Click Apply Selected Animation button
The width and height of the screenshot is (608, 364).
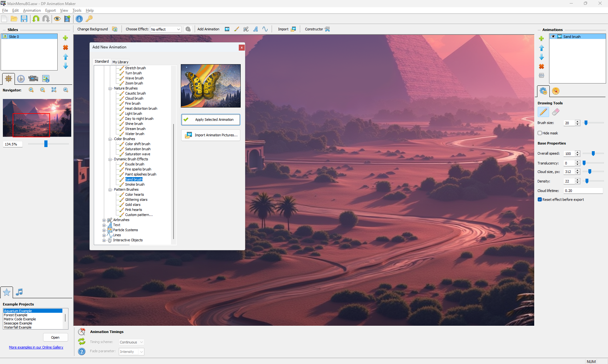click(211, 120)
